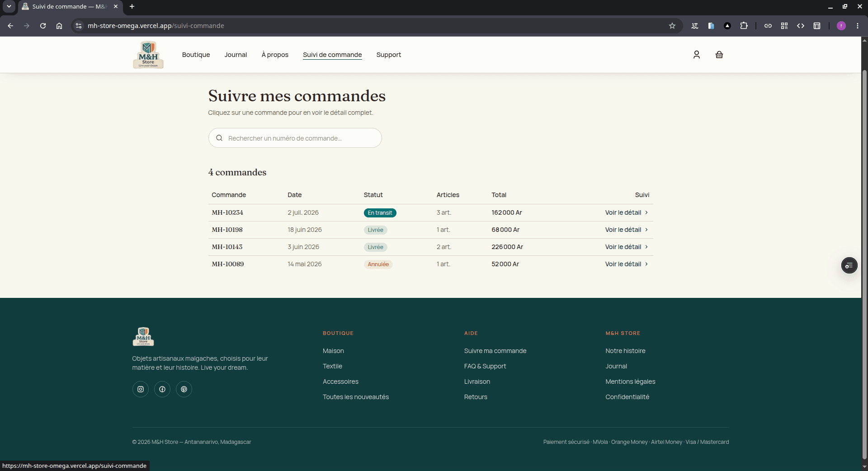Screen dimensions: 868x471
Task: Click the footer M&H Store logo
Action: point(143,337)
